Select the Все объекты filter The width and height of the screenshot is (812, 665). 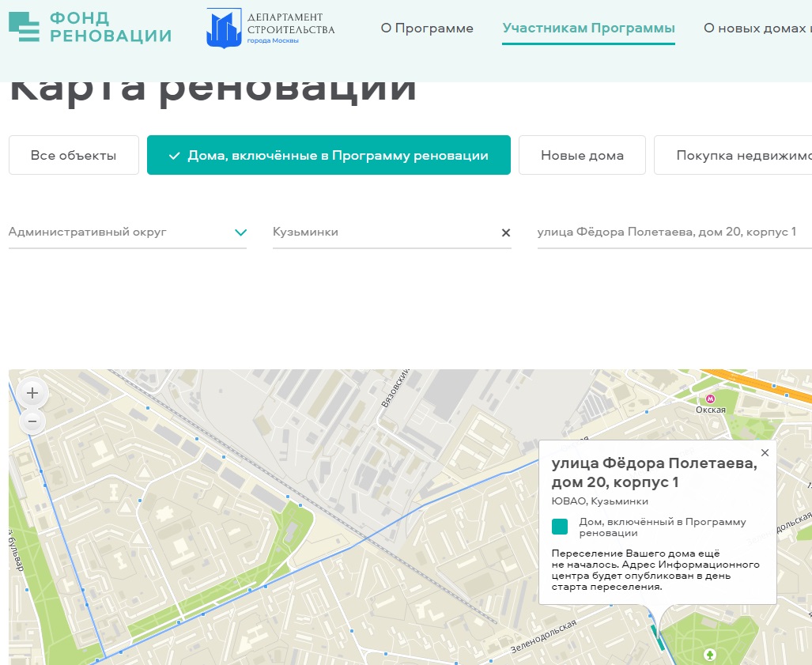tap(74, 155)
